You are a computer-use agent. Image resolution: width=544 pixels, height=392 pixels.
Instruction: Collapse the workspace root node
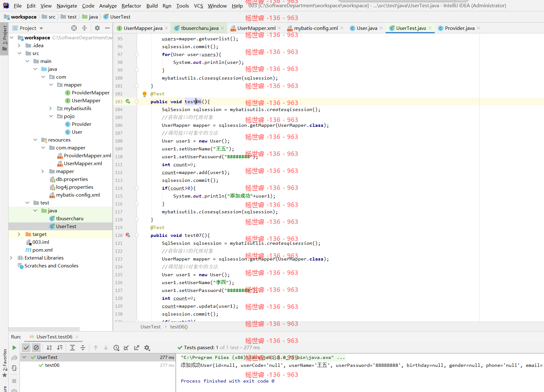12,37
